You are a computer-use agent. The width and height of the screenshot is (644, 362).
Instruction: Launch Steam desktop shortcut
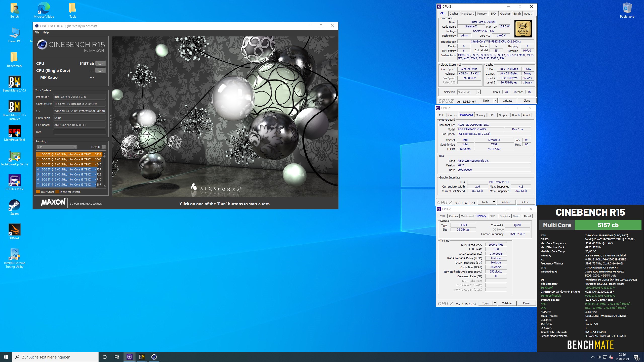[14, 208]
